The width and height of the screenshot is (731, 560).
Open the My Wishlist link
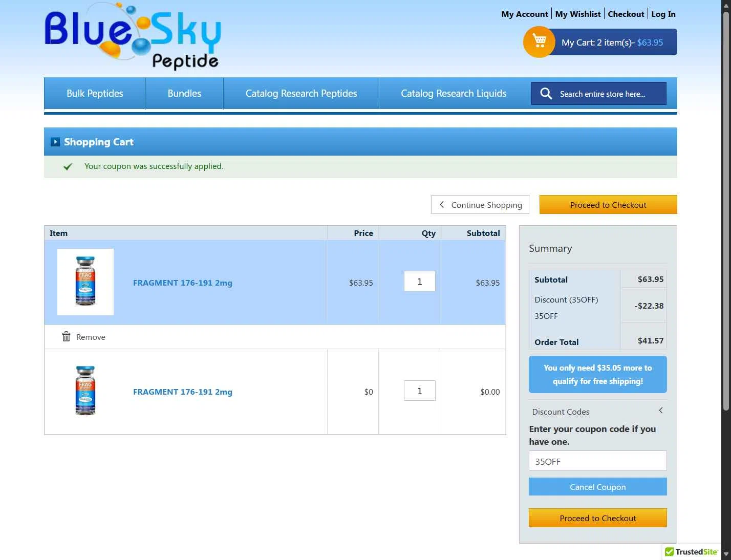click(x=578, y=14)
